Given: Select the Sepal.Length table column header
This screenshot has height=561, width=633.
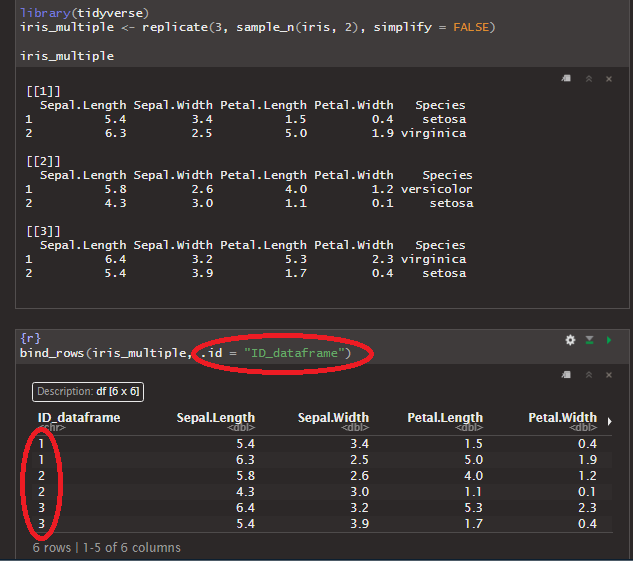Looking at the screenshot, I should [x=216, y=417].
